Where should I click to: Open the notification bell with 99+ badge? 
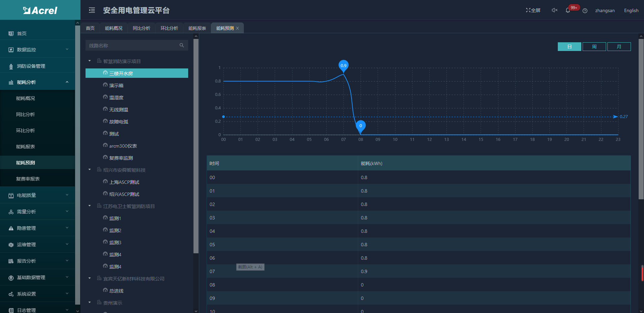pos(568,10)
